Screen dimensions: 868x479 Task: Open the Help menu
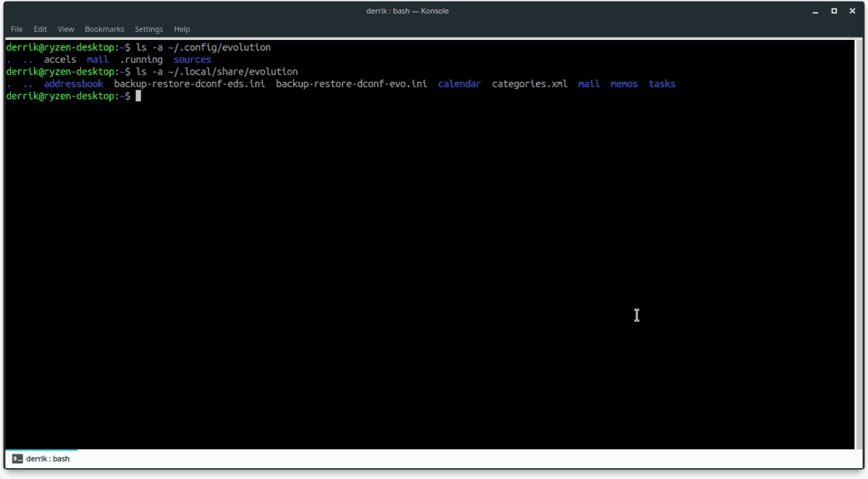point(182,29)
